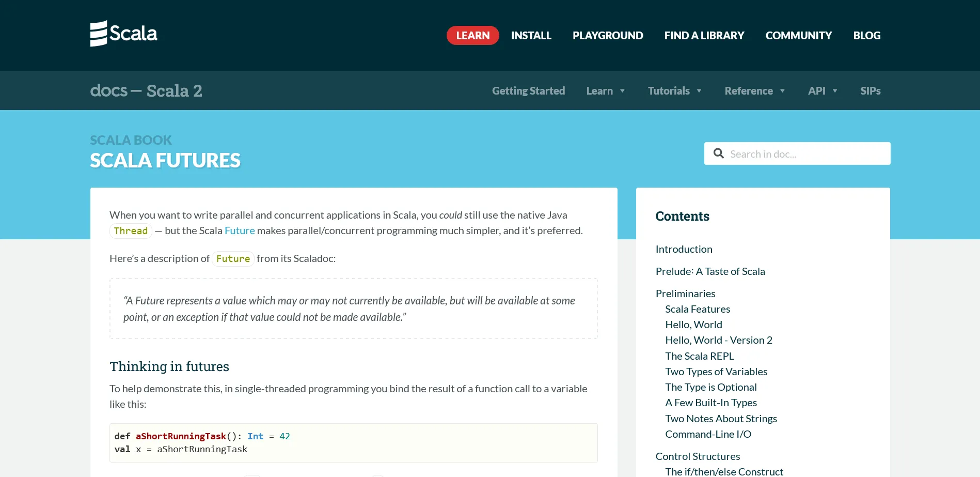
Task: Open Introduction in Contents
Action: point(684,249)
